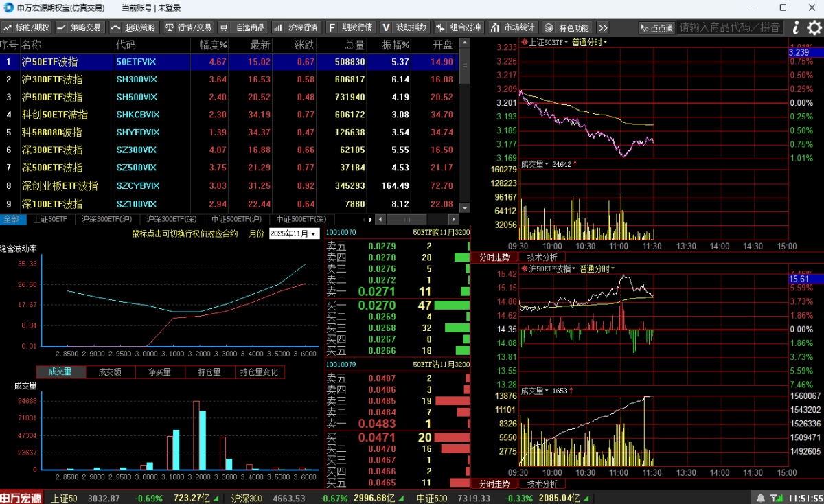This screenshot has width=824, height=504.
Task: Open 自选商品 watchlist with cart icon
Action: click(x=243, y=27)
